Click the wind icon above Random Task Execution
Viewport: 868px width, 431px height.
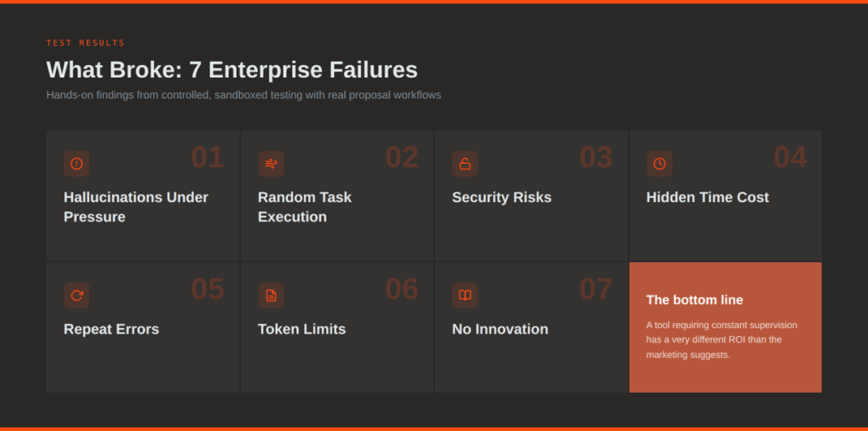(x=271, y=164)
